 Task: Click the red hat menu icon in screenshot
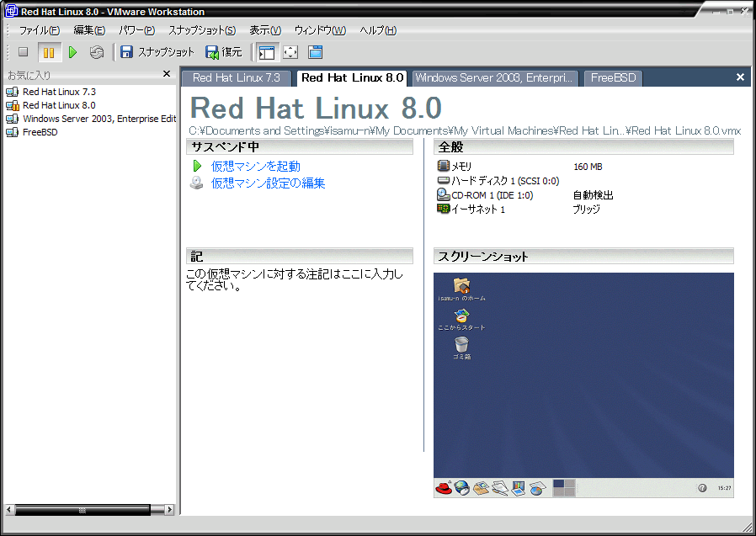click(x=444, y=488)
